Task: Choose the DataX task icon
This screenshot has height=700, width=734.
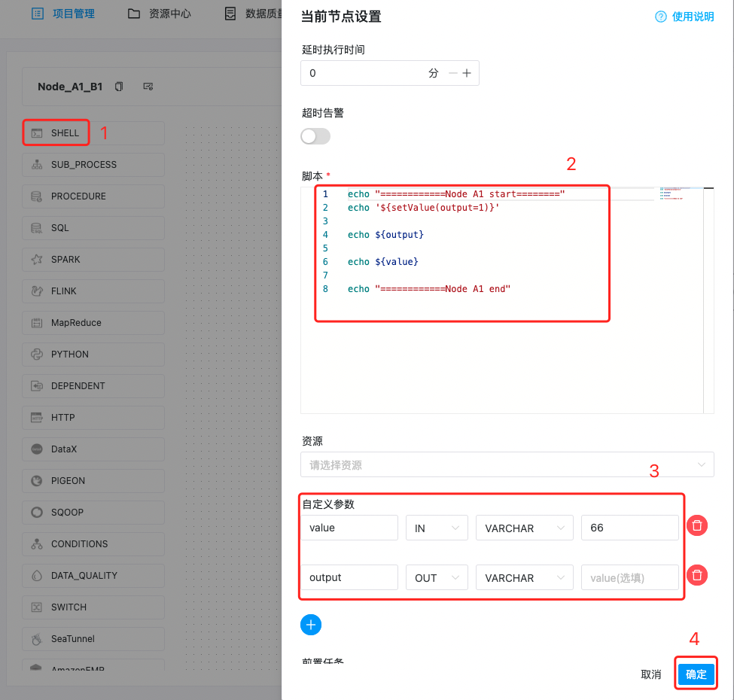Action: click(x=37, y=449)
